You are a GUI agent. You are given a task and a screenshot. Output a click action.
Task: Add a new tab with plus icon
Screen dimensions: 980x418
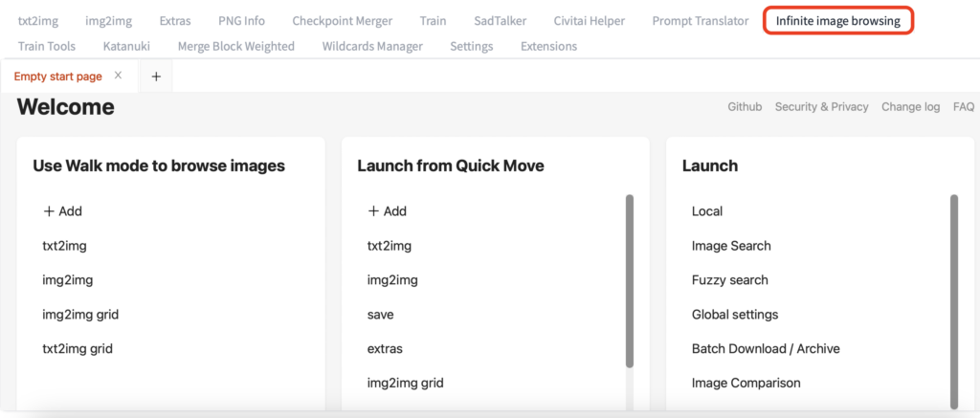click(156, 77)
